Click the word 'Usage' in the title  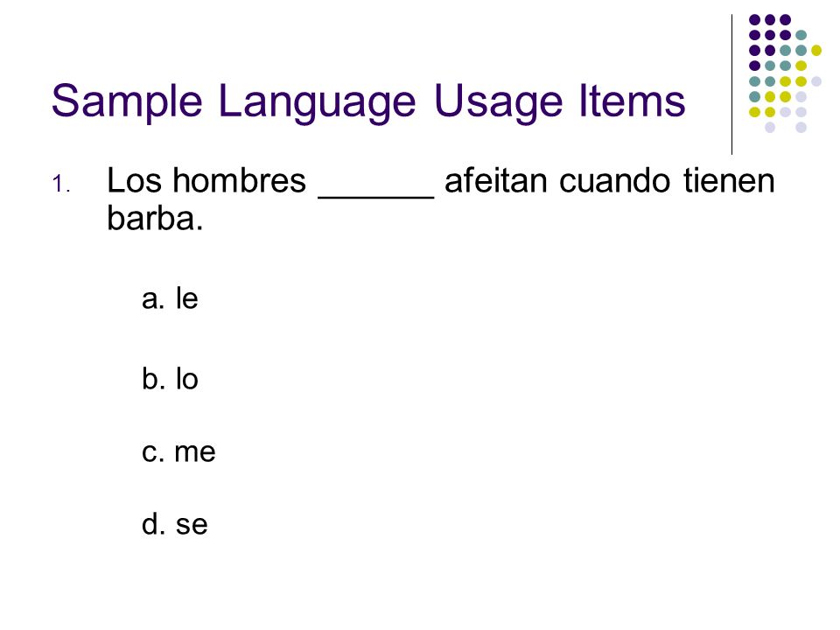pos(498,103)
